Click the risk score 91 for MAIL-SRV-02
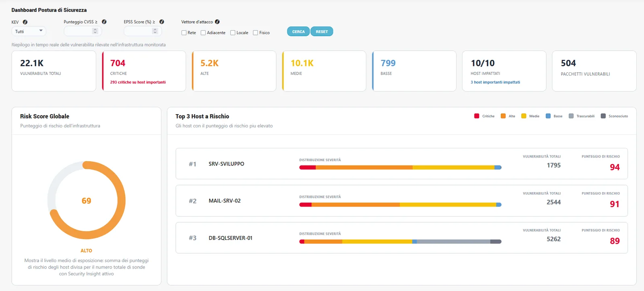This screenshot has width=644, height=291. pyautogui.click(x=615, y=204)
